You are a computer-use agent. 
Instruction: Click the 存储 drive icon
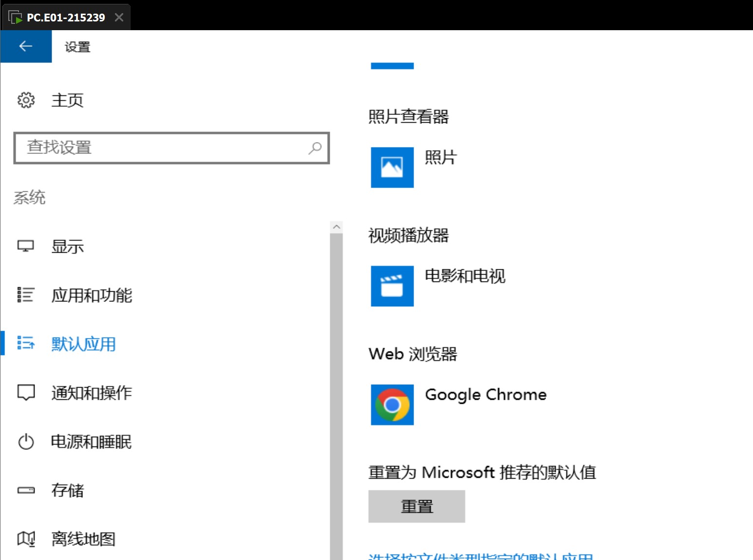point(26,490)
